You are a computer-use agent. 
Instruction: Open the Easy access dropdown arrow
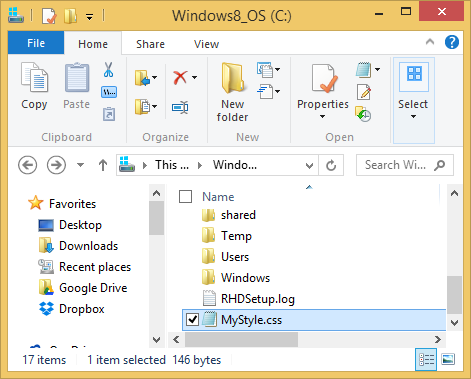tap(277, 91)
